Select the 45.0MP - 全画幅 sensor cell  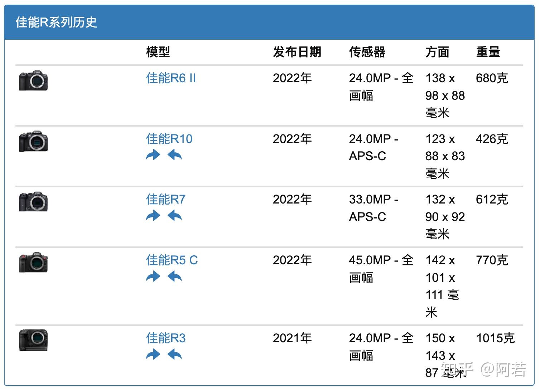pyautogui.click(x=381, y=269)
